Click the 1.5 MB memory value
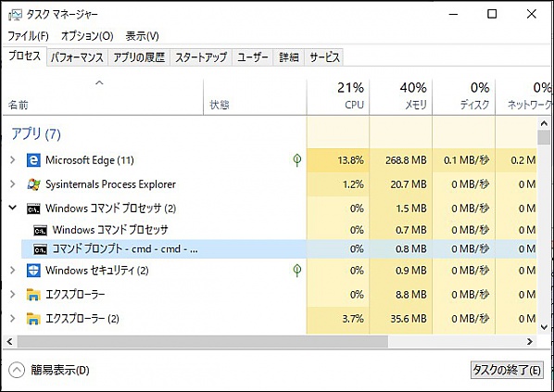Screen dimensions: 554x392 point(411,209)
